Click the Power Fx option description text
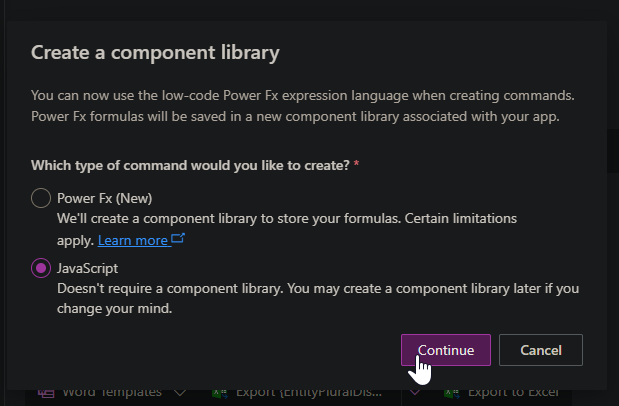 [x=287, y=229]
